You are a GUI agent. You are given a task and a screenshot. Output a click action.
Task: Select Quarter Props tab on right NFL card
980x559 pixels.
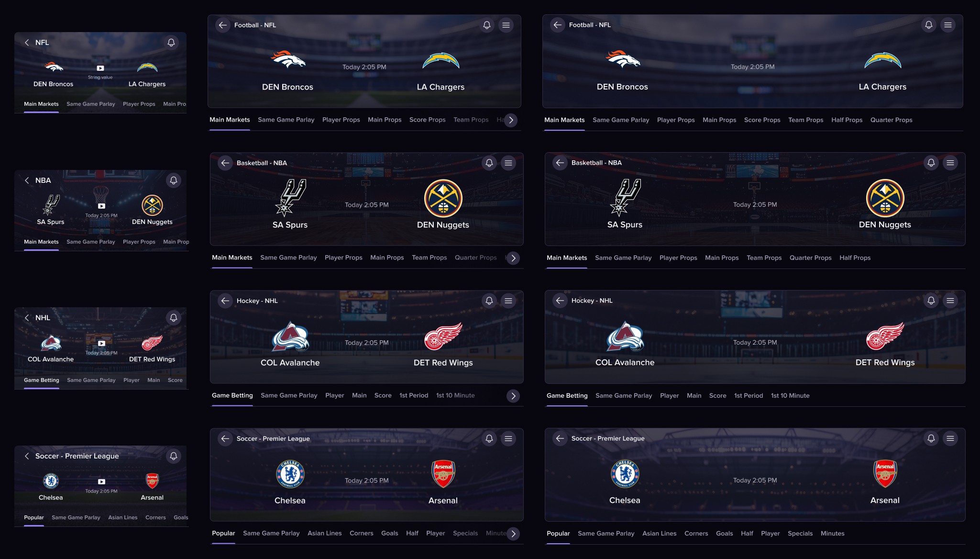[891, 120]
